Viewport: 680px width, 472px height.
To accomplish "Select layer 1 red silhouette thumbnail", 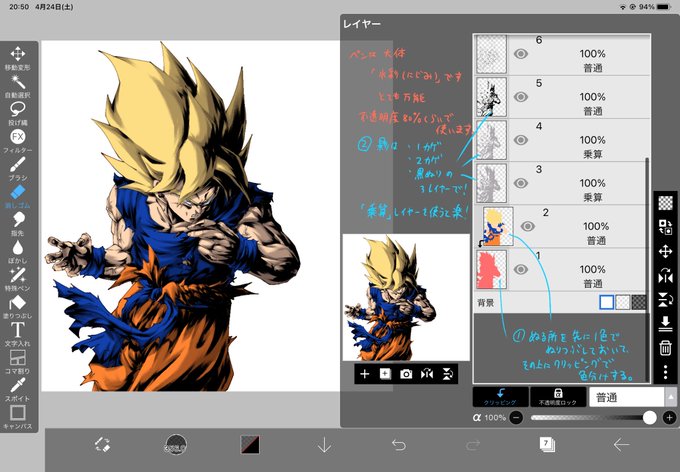I will click(491, 269).
